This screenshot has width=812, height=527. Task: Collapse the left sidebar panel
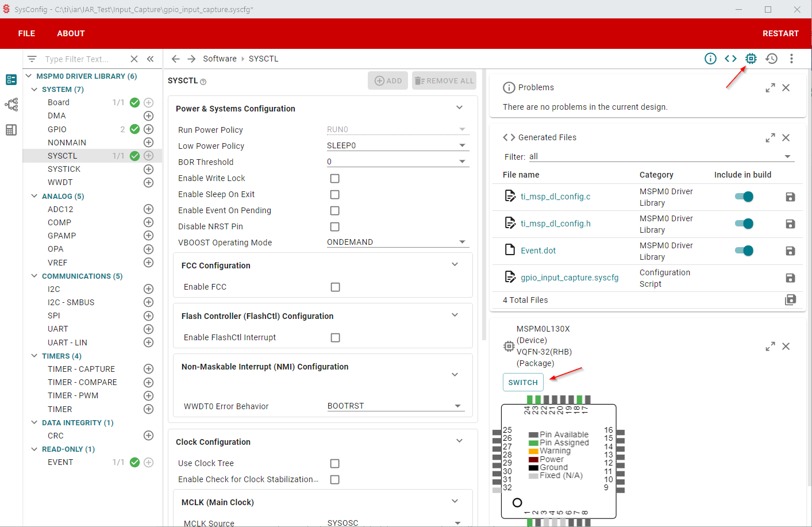click(x=151, y=59)
